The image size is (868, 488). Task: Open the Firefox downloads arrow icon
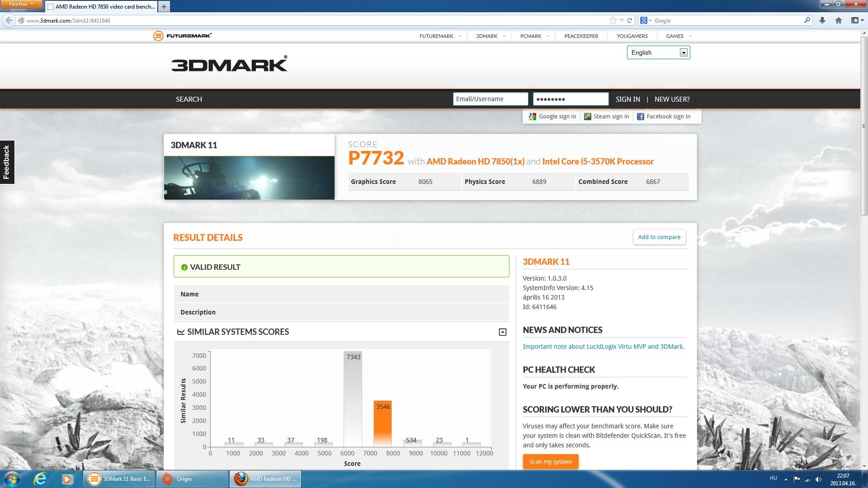[822, 20]
